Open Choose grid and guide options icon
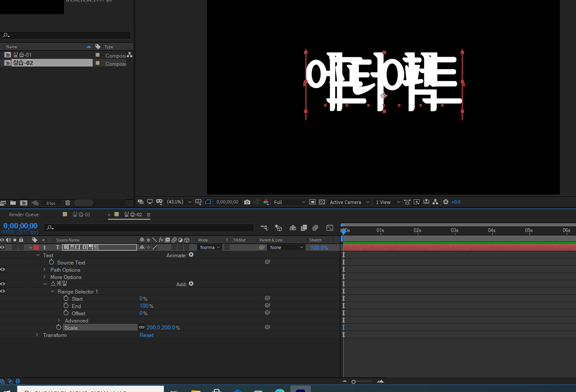The image size is (576, 392). click(x=199, y=202)
